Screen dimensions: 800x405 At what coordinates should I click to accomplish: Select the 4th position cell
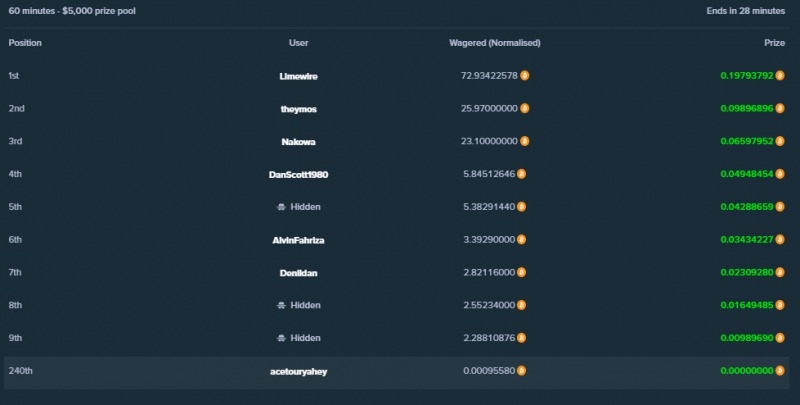[x=15, y=174]
